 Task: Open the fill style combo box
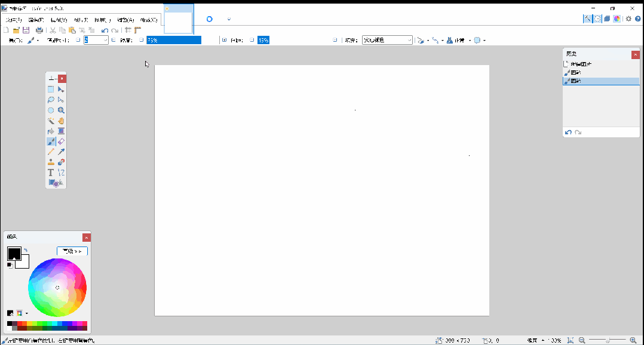click(x=387, y=40)
